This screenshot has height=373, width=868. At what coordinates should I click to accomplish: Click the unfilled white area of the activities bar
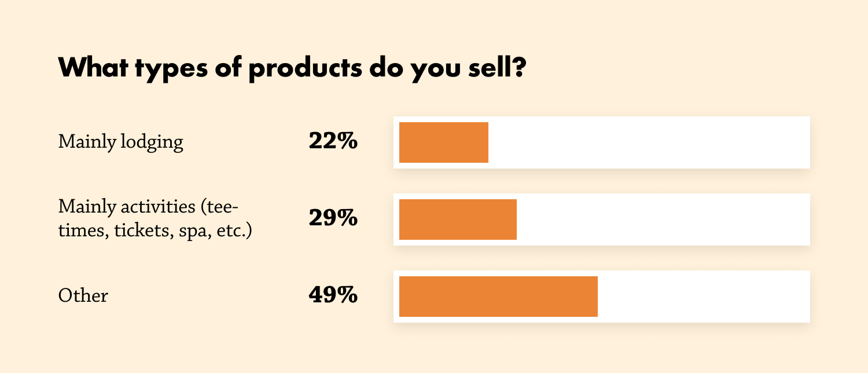tap(663, 220)
